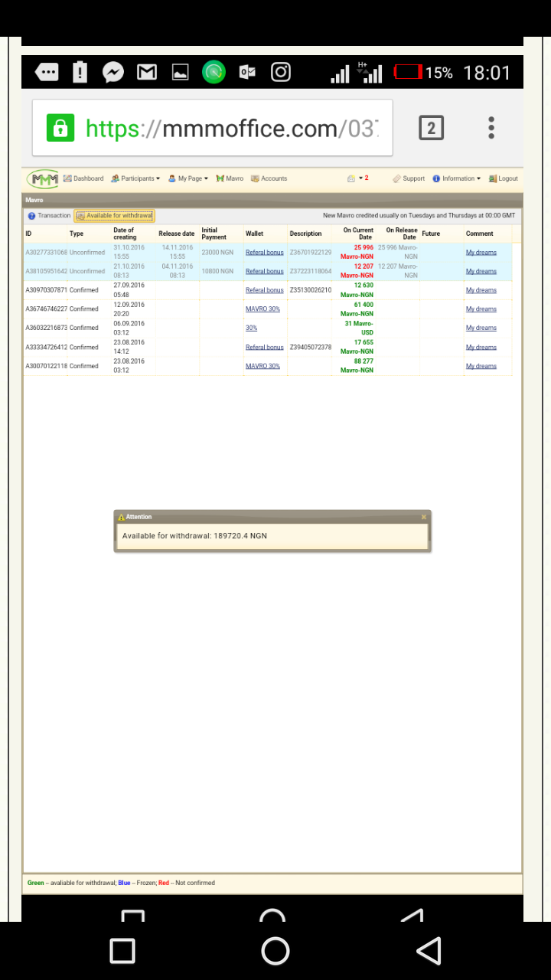
Task: Open the browser three-dot overflow menu
Action: click(x=491, y=128)
